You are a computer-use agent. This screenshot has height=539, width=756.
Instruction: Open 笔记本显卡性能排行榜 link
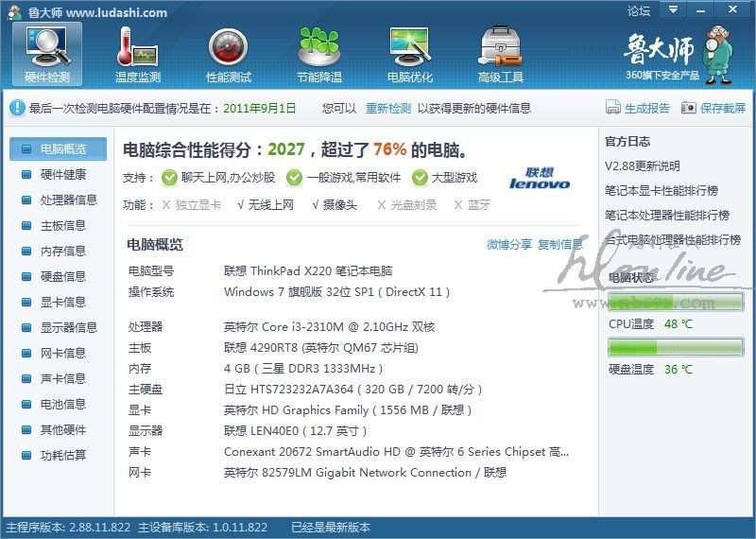coord(661,191)
